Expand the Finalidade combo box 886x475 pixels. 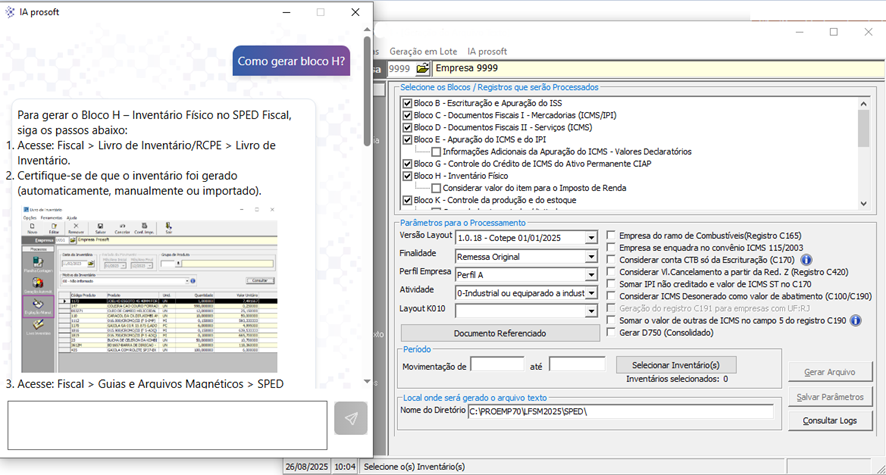coord(591,255)
